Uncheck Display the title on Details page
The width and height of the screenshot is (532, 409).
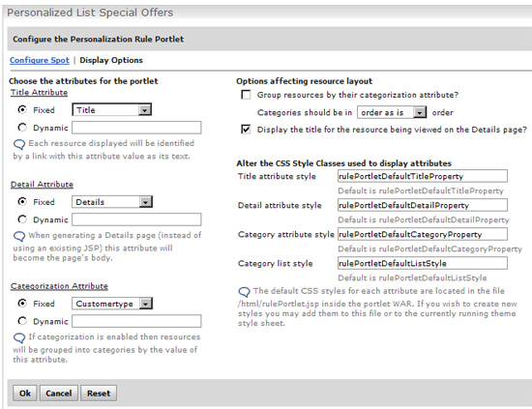[x=246, y=130]
